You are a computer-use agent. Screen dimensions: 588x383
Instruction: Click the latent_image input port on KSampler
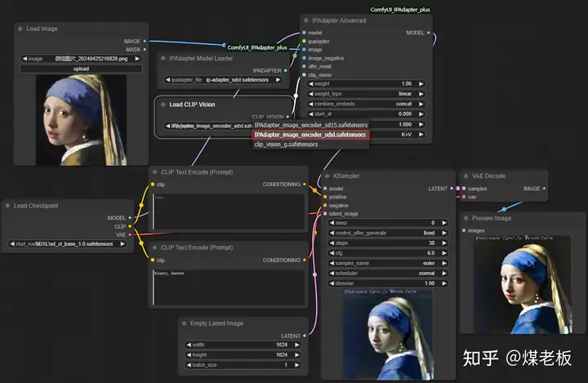[x=325, y=214]
